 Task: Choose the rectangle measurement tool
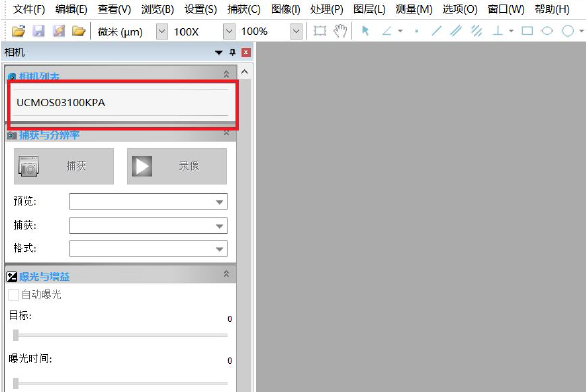(x=527, y=31)
